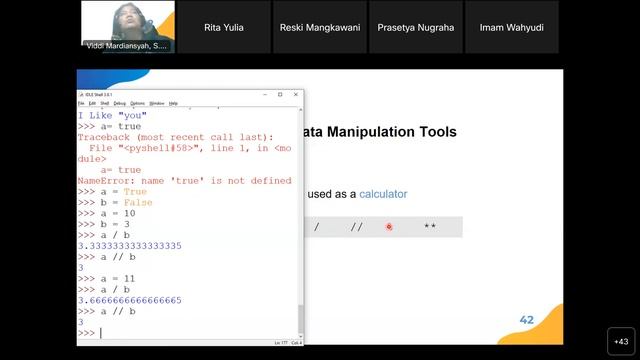Image resolution: width=640 pixels, height=360 pixels.
Task: Click the 'a = 10' shell line
Action: point(106,213)
